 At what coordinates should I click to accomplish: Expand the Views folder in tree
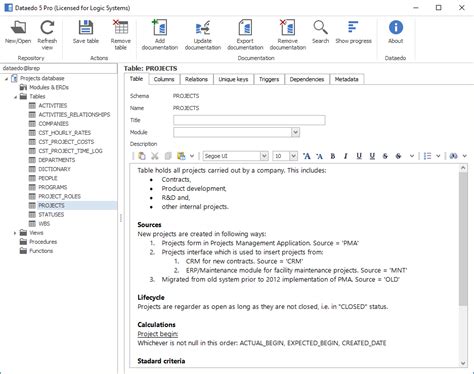click(15, 233)
